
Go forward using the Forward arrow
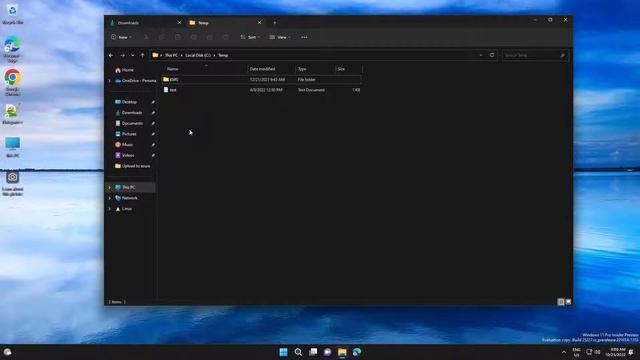coord(122,55)
